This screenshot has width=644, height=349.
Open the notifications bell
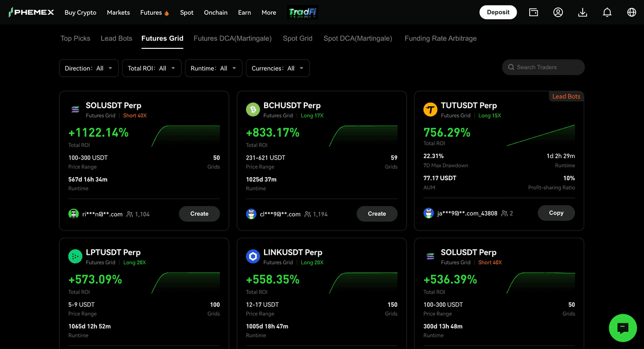pyautogui.click(x=607, y=12)
